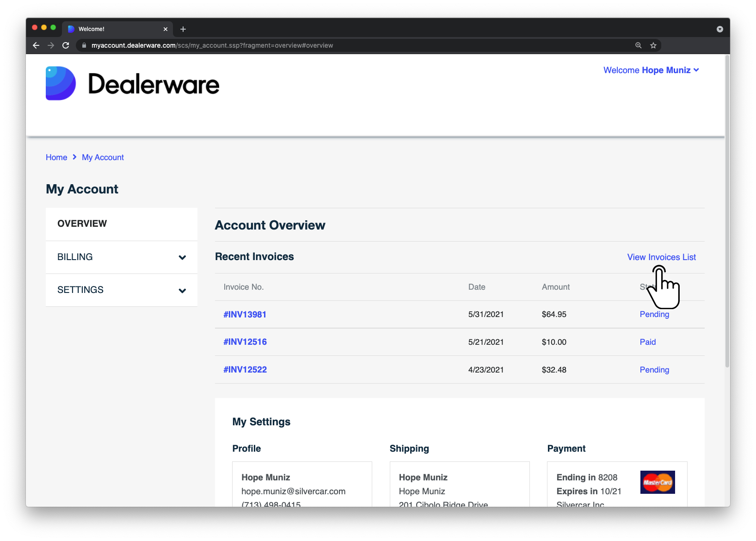
Task: Bookmark page using star icon
Action: 653,45
